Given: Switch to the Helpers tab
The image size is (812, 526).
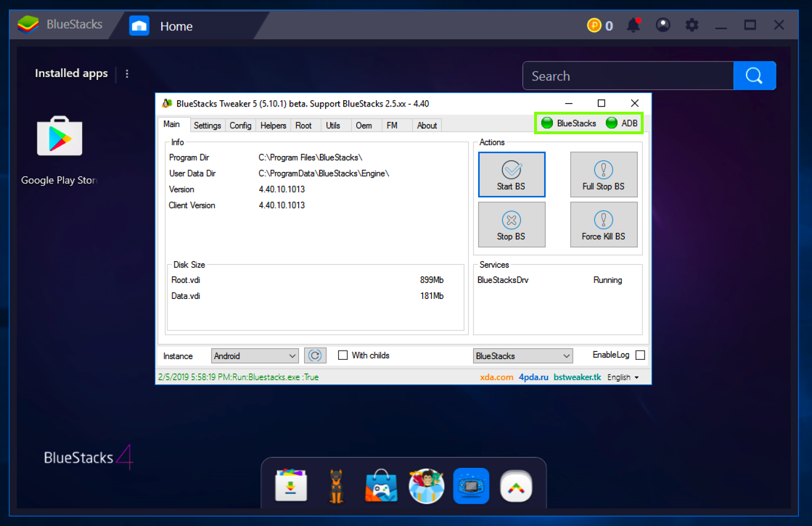Looking at the screenshot, I should (273, 126).
